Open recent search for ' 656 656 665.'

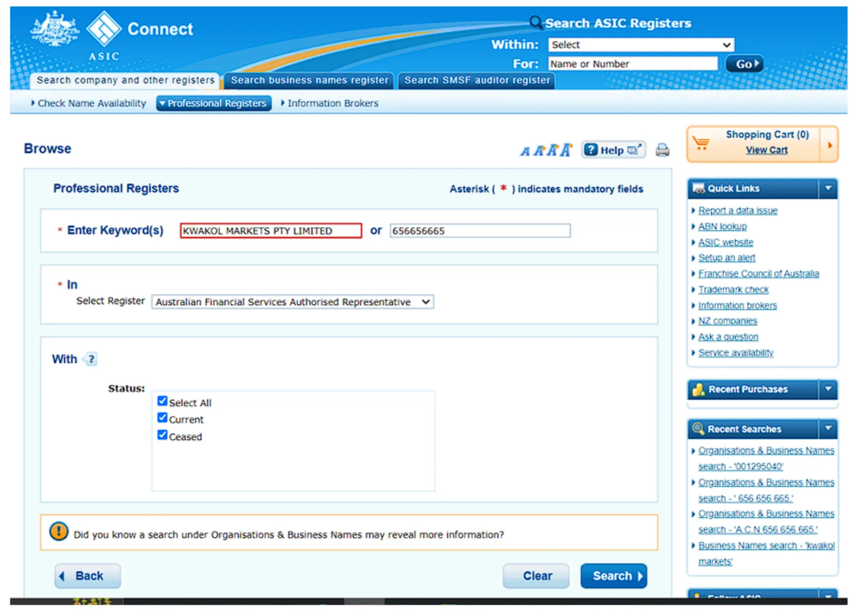(x=766, y=490)
